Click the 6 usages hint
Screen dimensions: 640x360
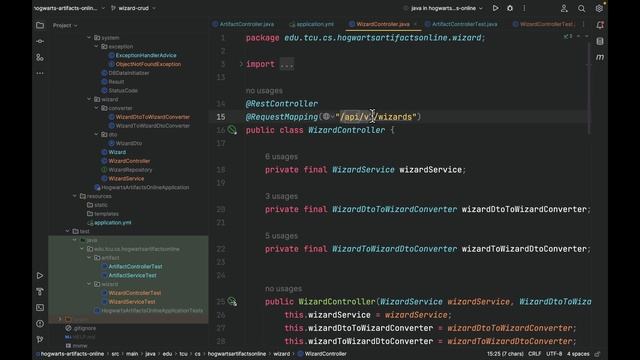281,157
